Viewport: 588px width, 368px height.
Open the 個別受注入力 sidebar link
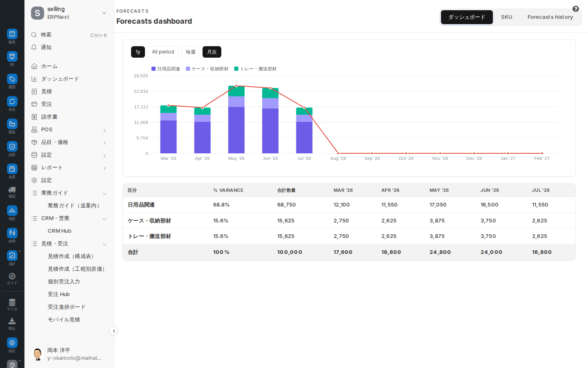pyautogui.click(x=64, y=282)
